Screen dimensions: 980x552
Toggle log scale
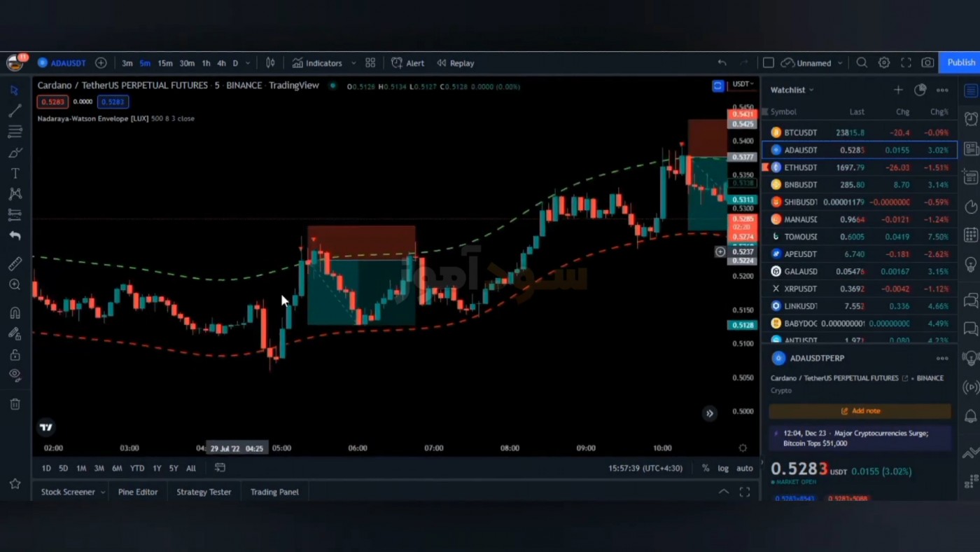pyautogui.click(x=723, y=468)
